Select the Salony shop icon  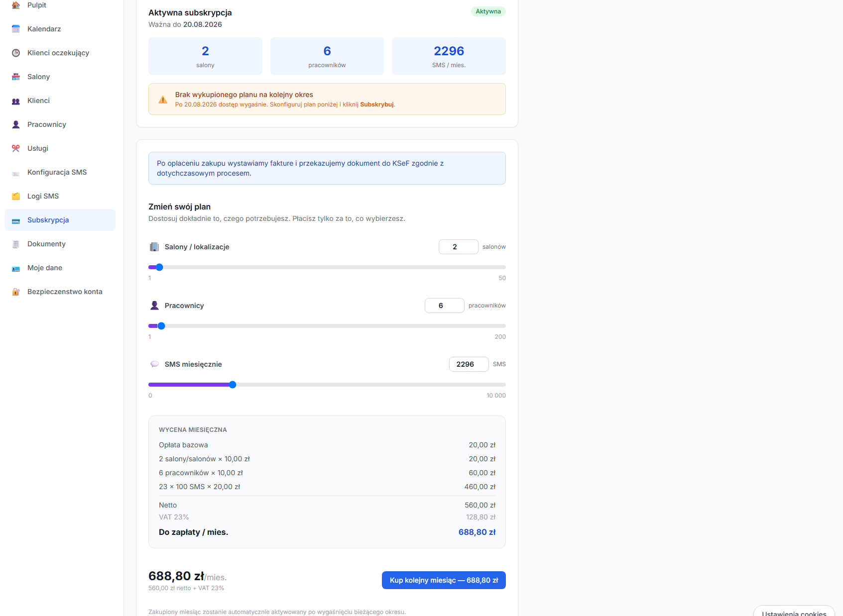(16, 77)
